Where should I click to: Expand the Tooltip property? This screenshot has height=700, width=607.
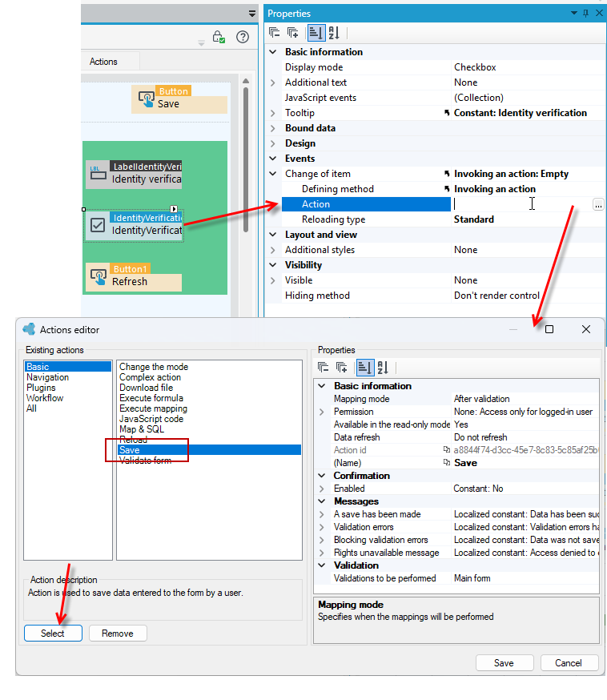tap(273, 113)
